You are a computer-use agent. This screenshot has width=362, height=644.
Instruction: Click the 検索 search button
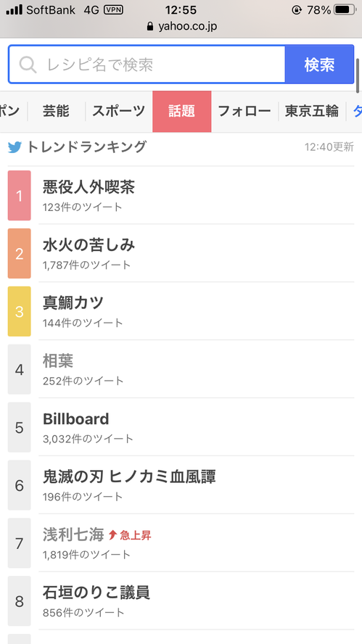(319, 65)
